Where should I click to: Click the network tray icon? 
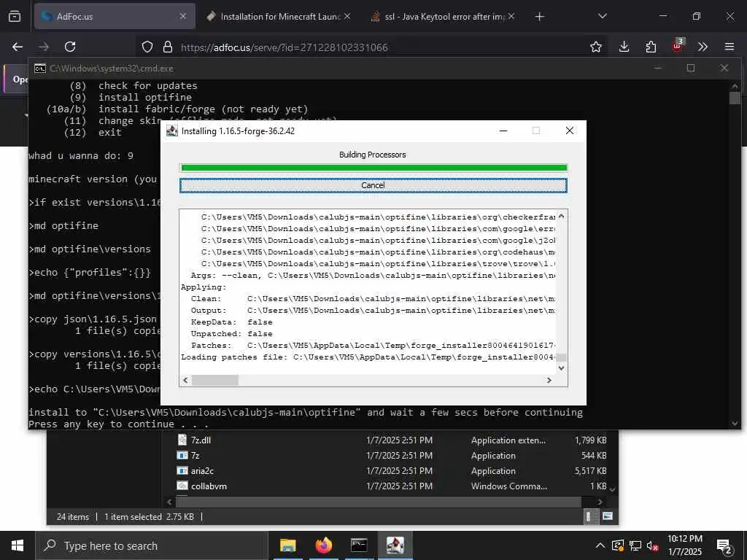point(635,545)
